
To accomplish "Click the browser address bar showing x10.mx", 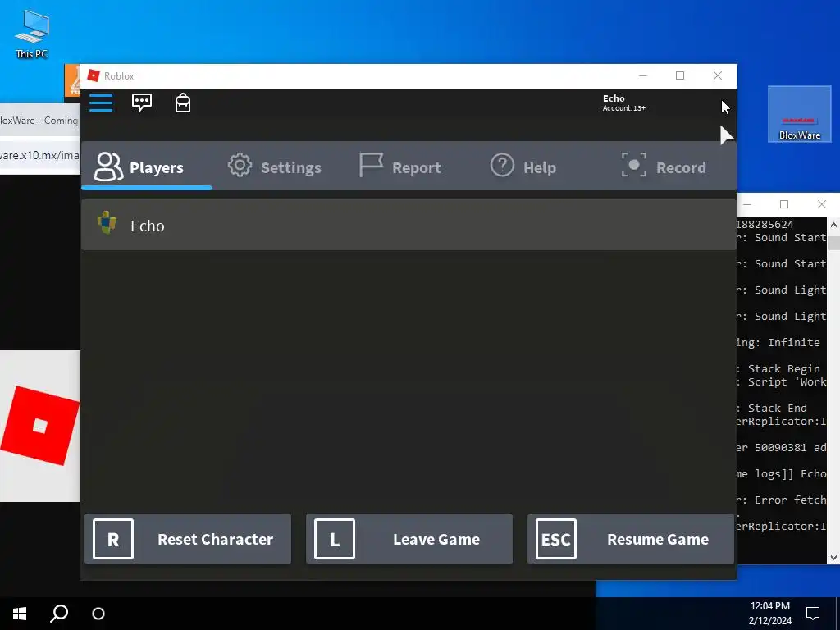I will coord(40,155).
